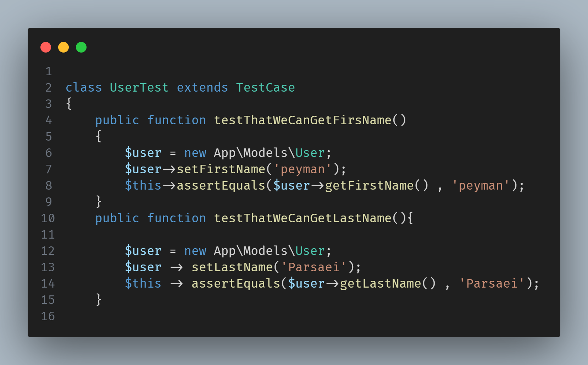This screenshot has height=365, width=588.
Task: Click the getLastName call on line 14
Action: coord(380,284)
